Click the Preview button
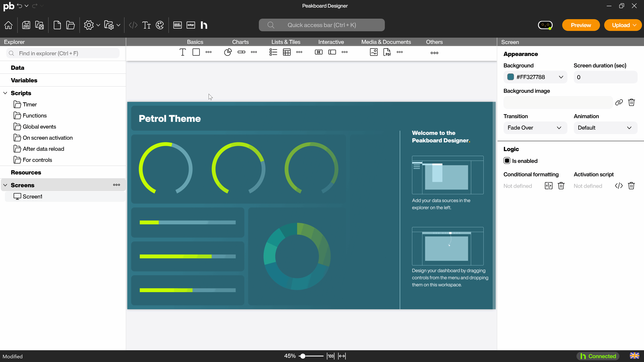The height and width of the screenshot is (362, 644). (x=581, y=25)
